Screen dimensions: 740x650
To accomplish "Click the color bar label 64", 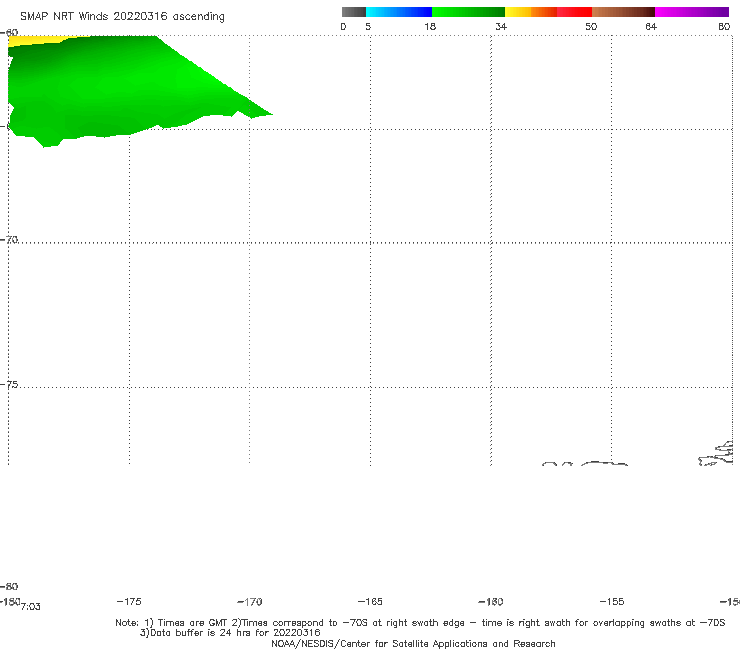I will pos(651,26).
